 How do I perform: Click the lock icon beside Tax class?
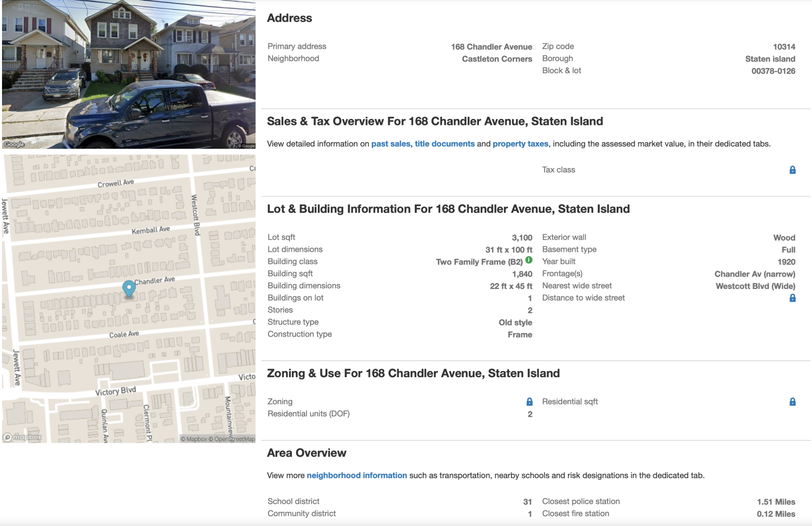coord(792,170)
